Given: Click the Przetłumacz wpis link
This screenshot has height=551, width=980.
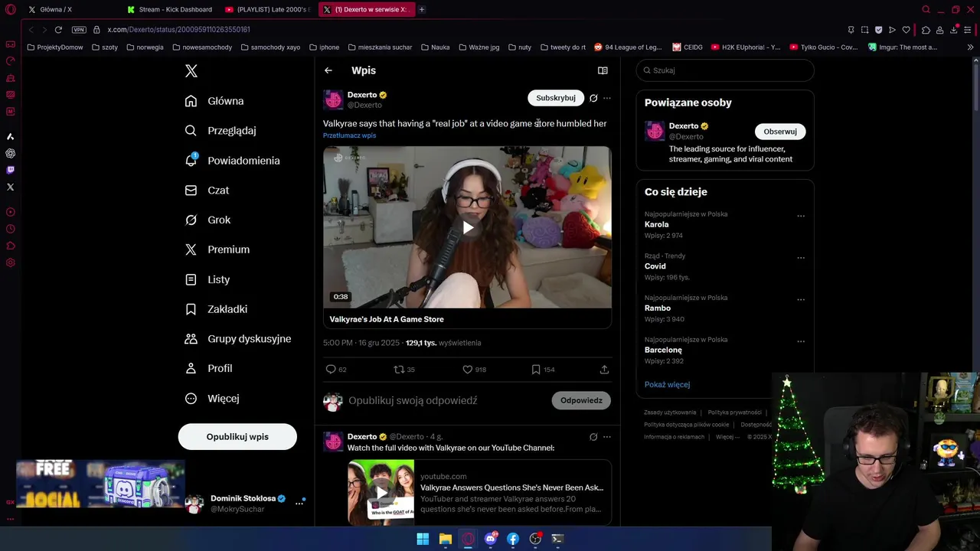Looking at the screenshot, I should tap(349, 135).
